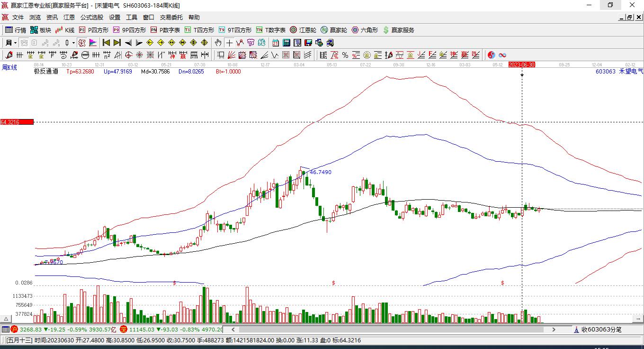
Task: Click the pink-blue flag icon
Action: tap(93, 43)
